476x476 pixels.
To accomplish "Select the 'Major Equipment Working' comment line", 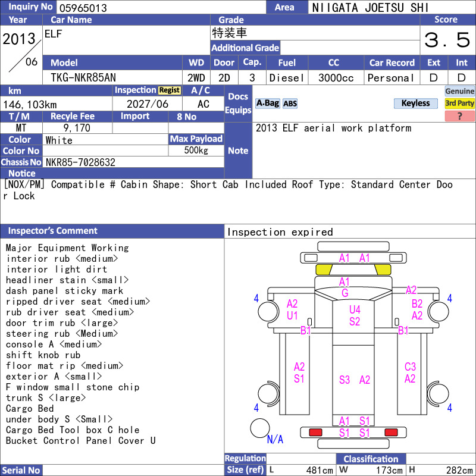I will coord(67,248).
